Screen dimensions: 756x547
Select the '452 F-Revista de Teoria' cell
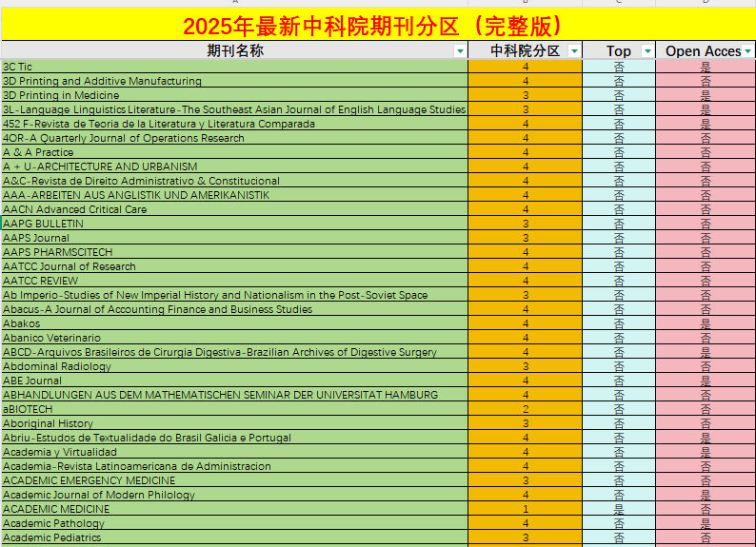235,124
